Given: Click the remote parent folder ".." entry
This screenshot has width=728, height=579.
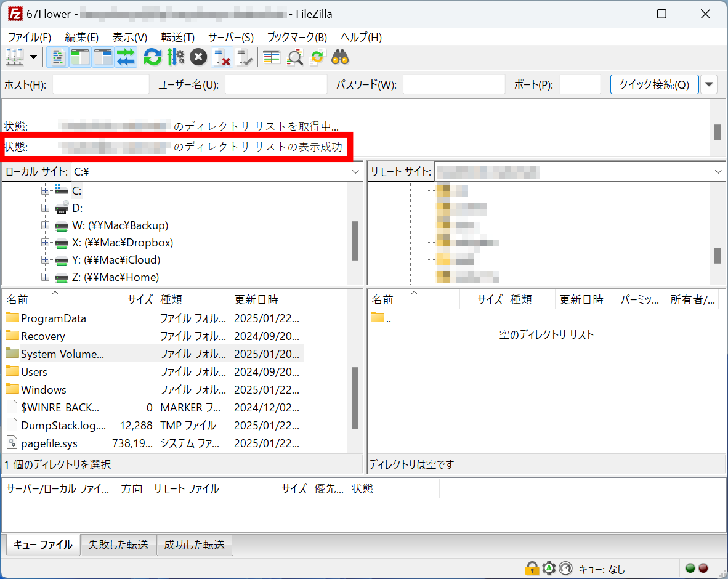Looking at the screenshot, I should [x=381, y=318].
